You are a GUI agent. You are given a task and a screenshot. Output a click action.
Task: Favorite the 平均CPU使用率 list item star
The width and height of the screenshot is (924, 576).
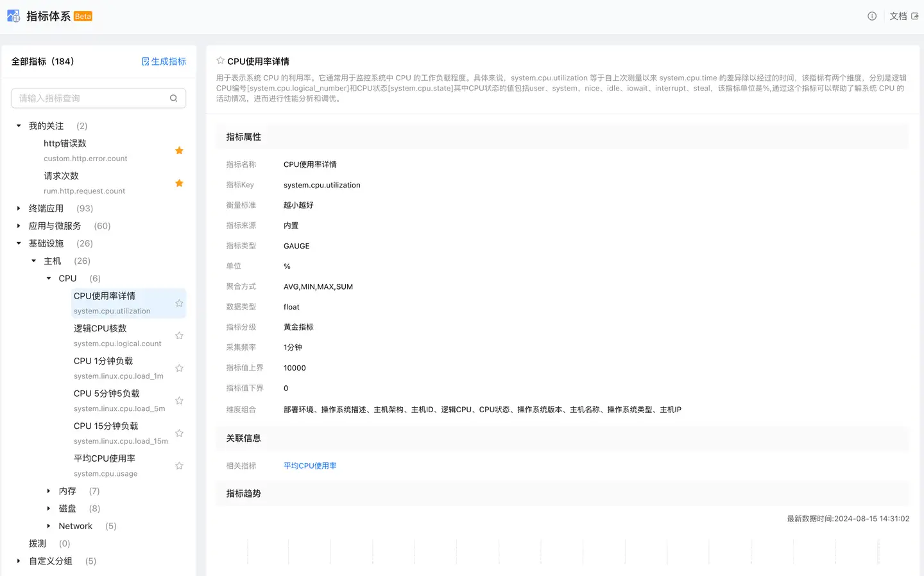click(x=179, y=466)
